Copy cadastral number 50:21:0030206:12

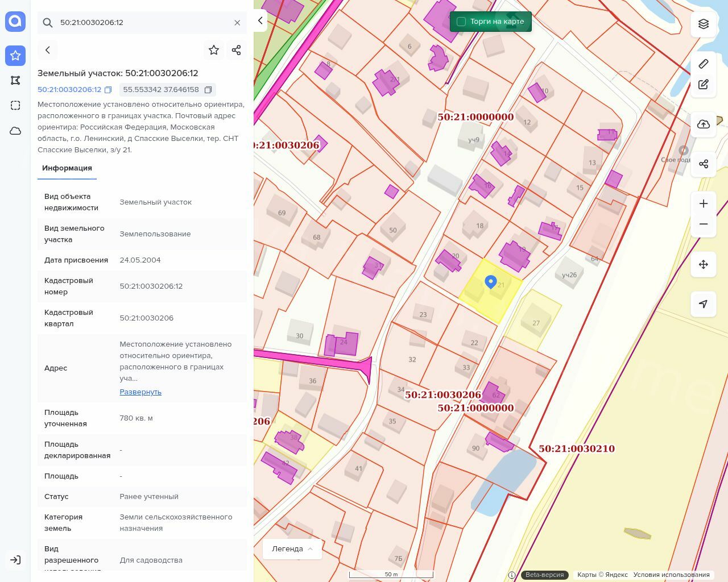coord(108,90)
